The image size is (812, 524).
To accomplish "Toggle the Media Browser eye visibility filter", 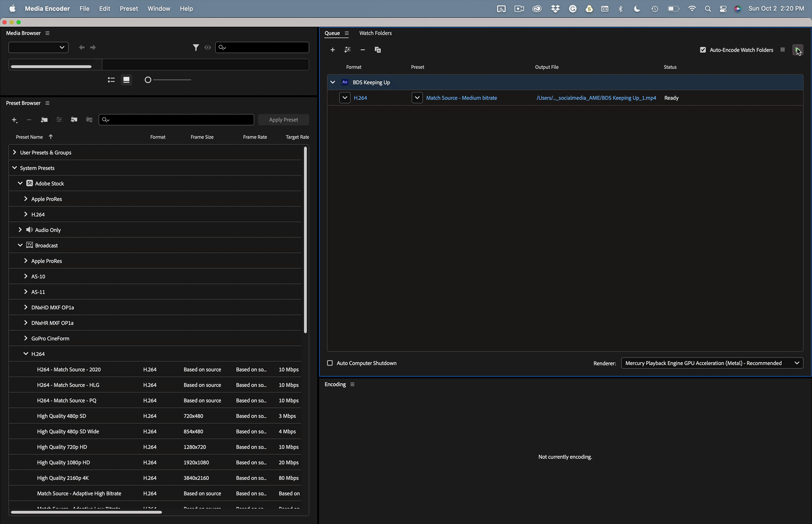I will (208, 47).
